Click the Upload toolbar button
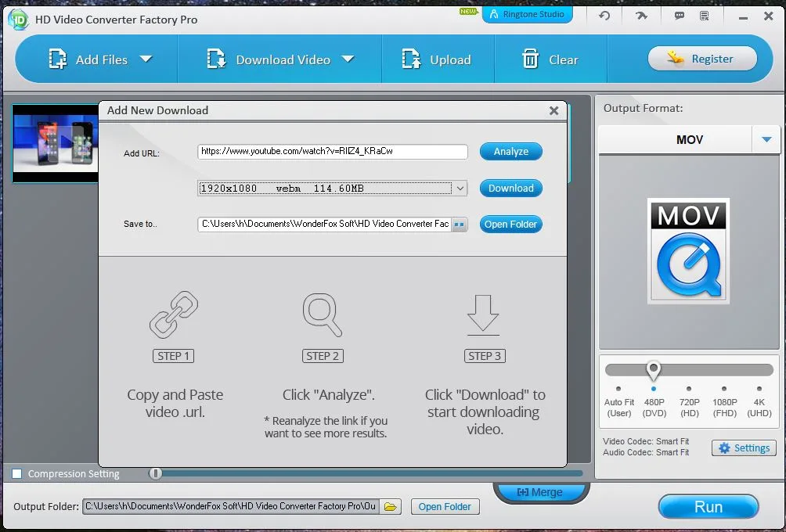Image resolution: width=786 pixels, height=532 pixels. coord(437,59)
